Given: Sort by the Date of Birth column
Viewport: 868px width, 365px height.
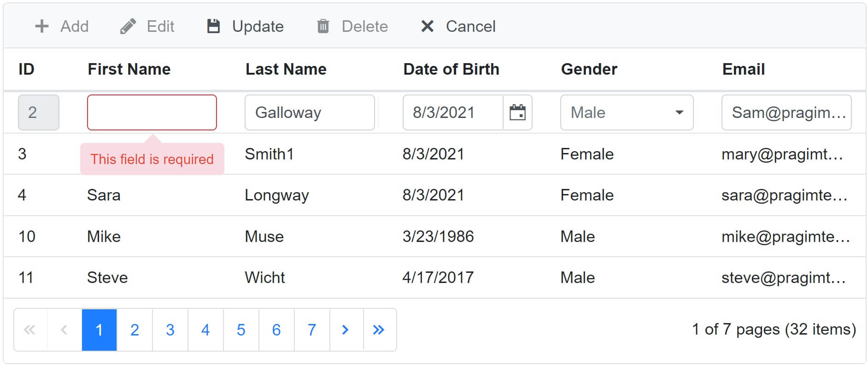Looking at the screenshot, I should (451, 69).
